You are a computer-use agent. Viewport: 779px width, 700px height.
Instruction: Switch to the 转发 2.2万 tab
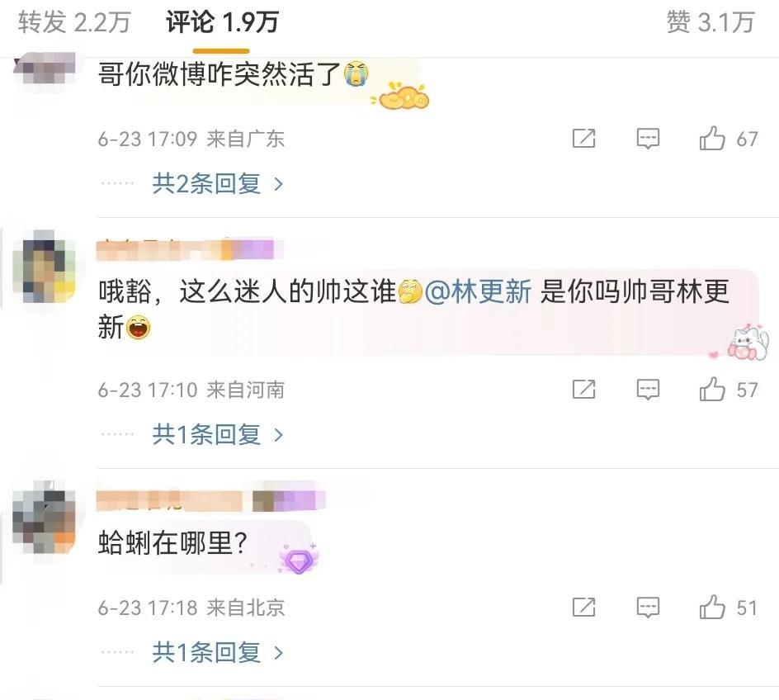click(x=74, y=22)
